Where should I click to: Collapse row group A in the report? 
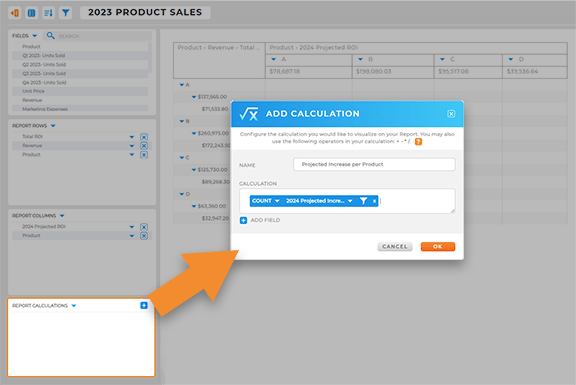pos(181,85)
